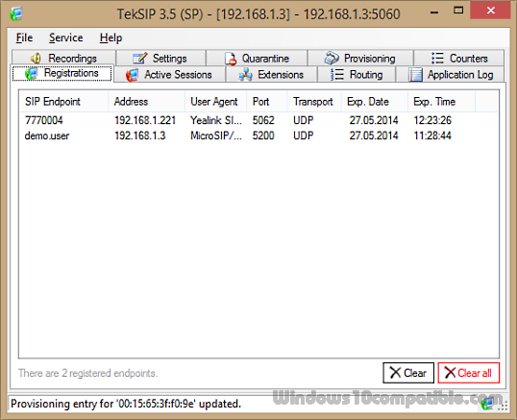517x420 pixels.
Task: Select the 7770004 endpoint row
Action: pyautogui.click(x=258, y=120)
